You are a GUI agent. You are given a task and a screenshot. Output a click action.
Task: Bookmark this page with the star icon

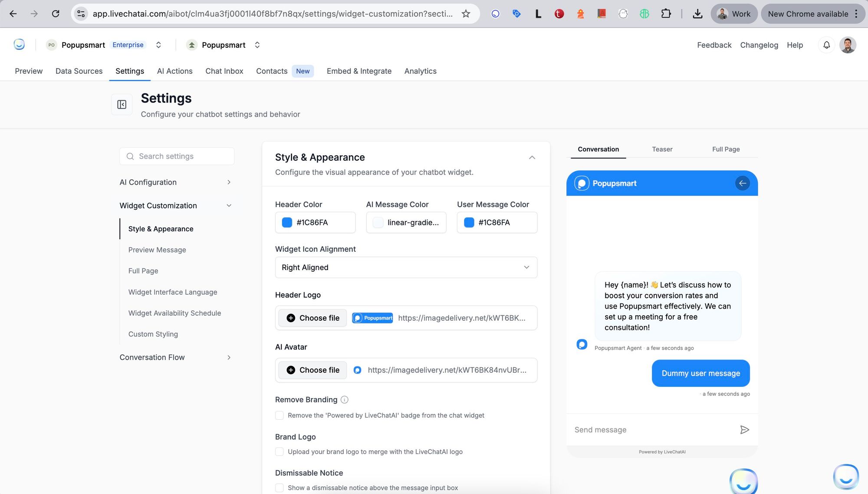coord(466,14)
